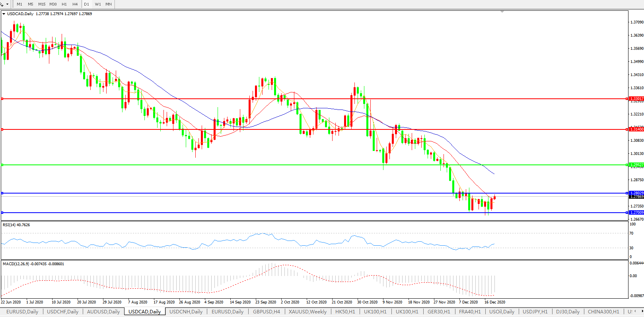Expand the USDCAD,Daily chart title triangle
Image resolution: width=644 pixels, height=317 pixels.
coord(4,14)
